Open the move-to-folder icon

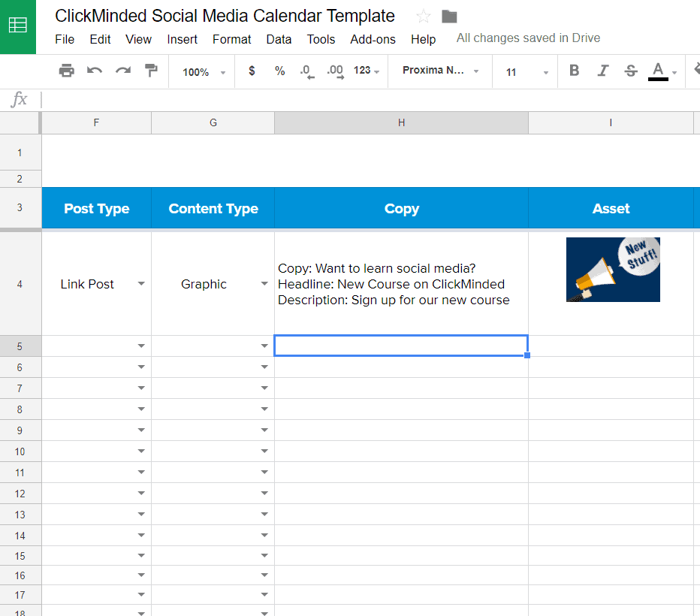click(x=449, y=17)
